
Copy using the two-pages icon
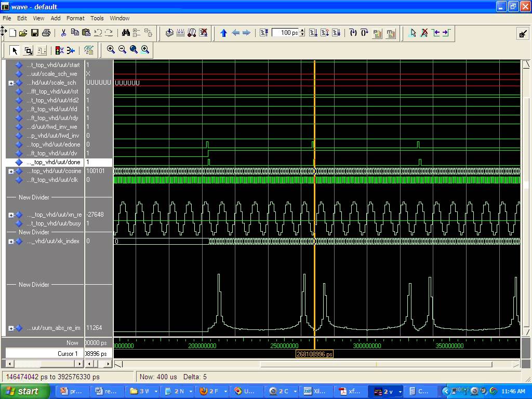coord(75,33)
